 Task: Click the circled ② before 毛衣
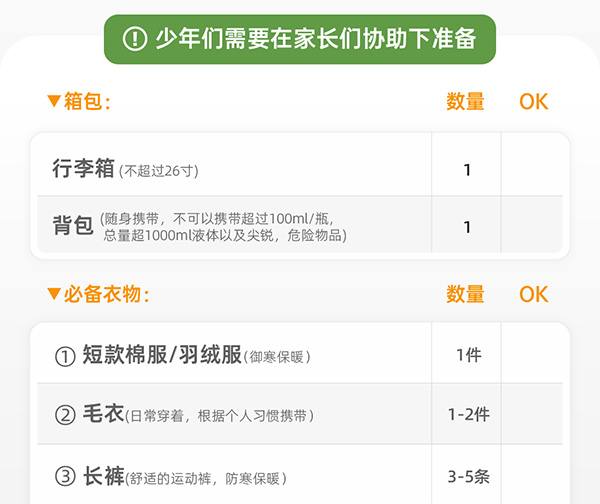tap(65, 414)
